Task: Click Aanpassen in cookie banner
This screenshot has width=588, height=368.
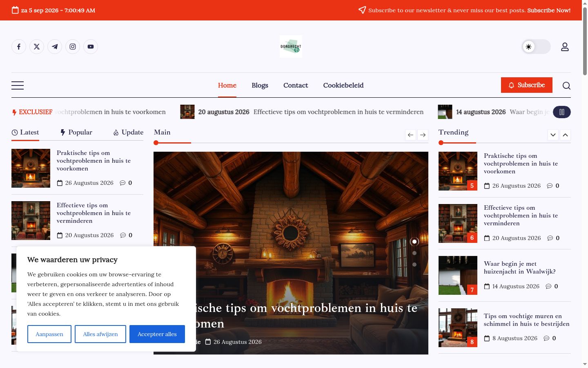Action: coord(49,334)
